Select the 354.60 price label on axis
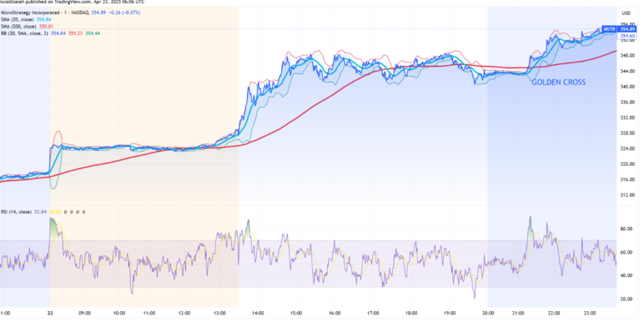The width and height of the screenshot is (644, 322). [x=627, y=36]
